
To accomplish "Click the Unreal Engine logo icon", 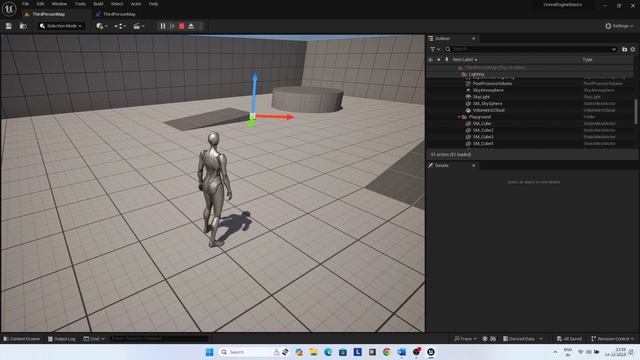I will coord(9,9).
